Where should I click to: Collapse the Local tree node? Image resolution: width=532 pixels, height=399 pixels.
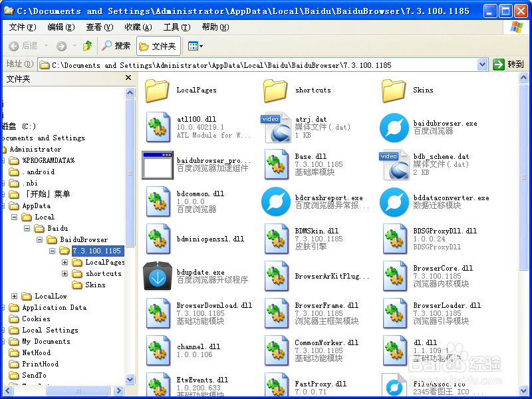(x=14, y=217)
